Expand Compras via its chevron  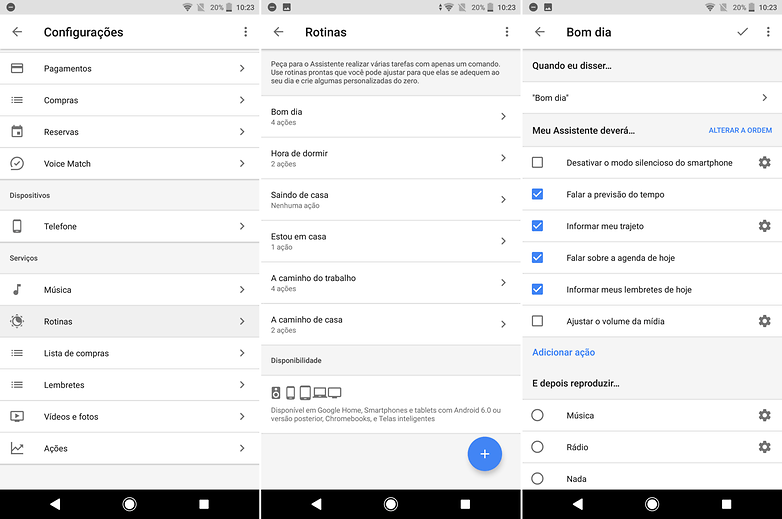242,100
